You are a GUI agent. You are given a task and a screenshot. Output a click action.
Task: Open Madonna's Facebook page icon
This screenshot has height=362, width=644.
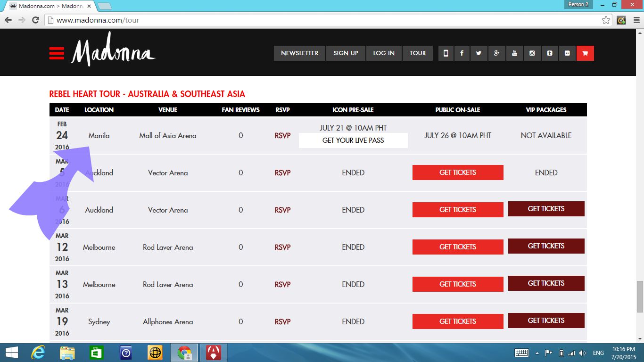coord(462,53)
